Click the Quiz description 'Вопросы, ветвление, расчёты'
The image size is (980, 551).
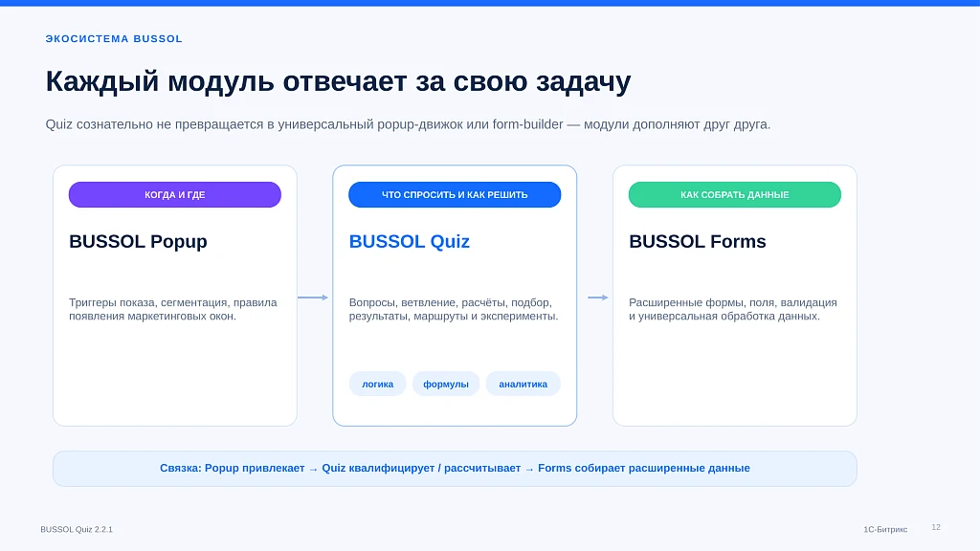(454, 309)
